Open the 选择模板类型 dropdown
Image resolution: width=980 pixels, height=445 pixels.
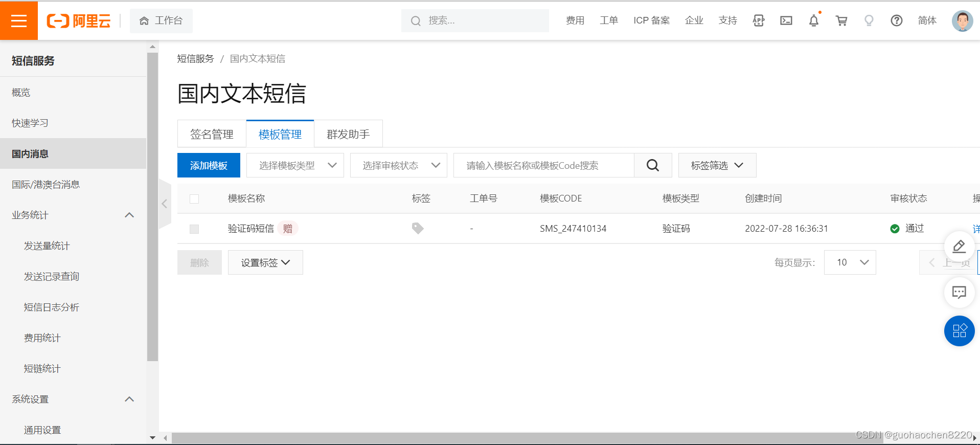click(295, 165)
